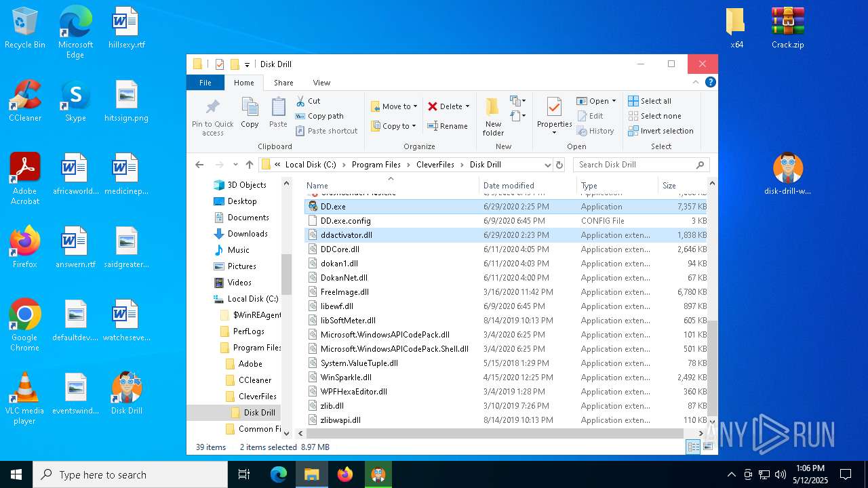The height and width of the screenshot is (488, 868).
Task: Go back to previous folder
Action: (x=199, y=165)
